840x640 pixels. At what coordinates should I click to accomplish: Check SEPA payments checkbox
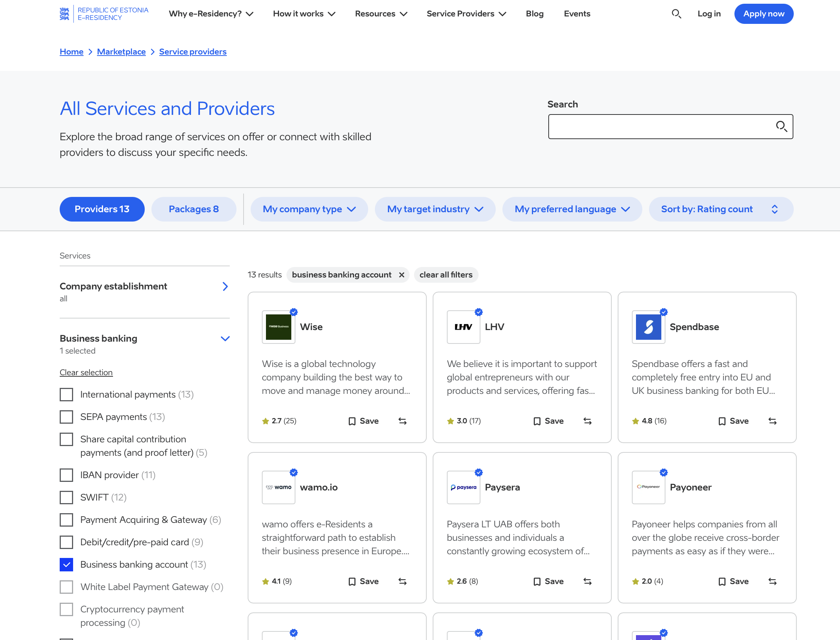[x=66, y=417]
